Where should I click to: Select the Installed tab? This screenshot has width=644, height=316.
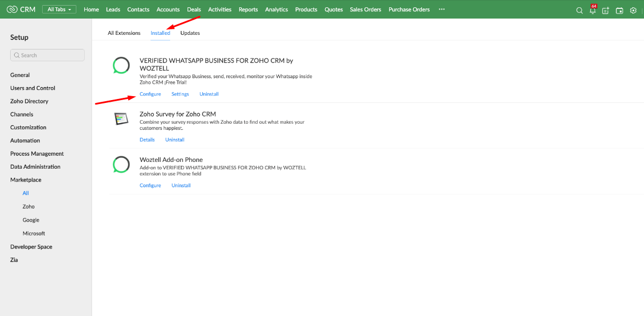(x=160, y=33)
